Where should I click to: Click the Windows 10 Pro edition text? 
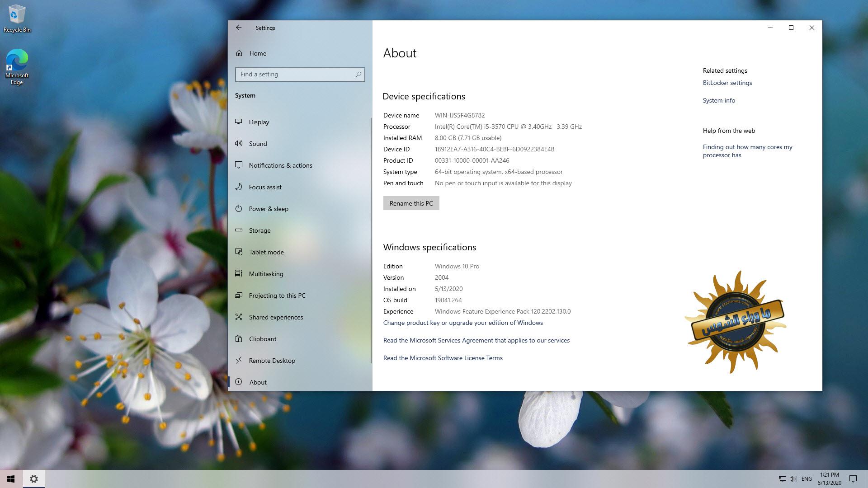tap(457, 266)
